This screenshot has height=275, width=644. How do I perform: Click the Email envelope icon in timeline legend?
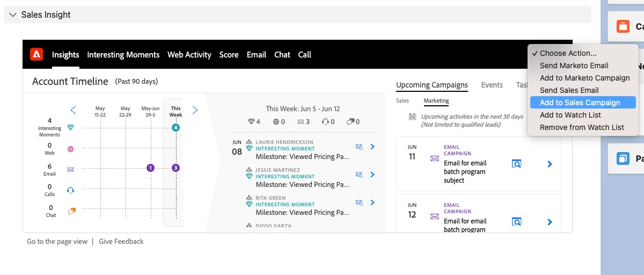coord(70,169)
